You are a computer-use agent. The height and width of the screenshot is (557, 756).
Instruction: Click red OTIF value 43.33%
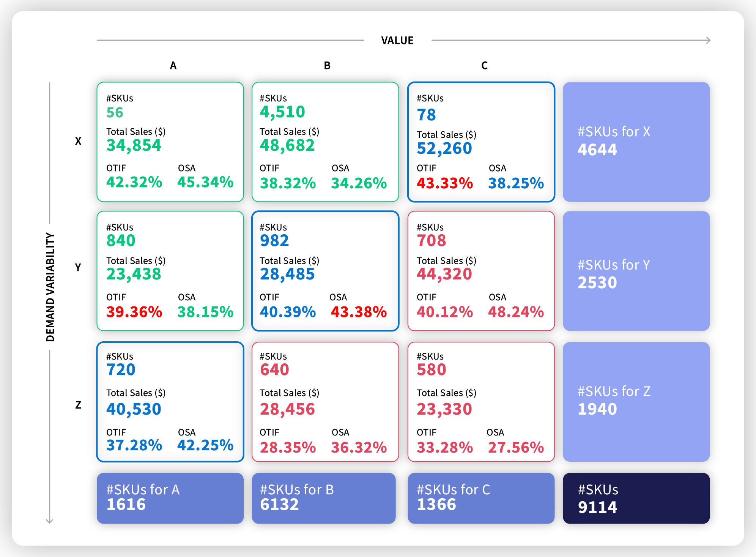point(445,183)
